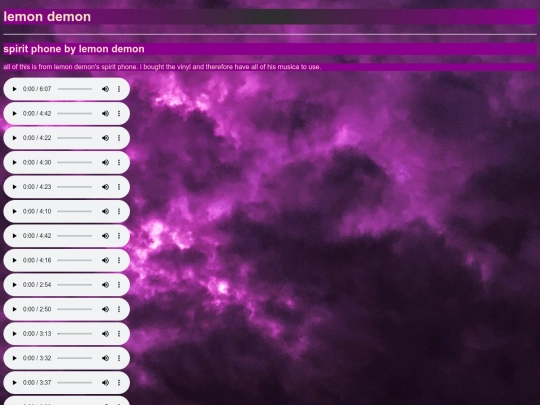Open the three-dot menu on 3:32 track
The width and height of the screenshot is (540, 405).
click(119, 358)
